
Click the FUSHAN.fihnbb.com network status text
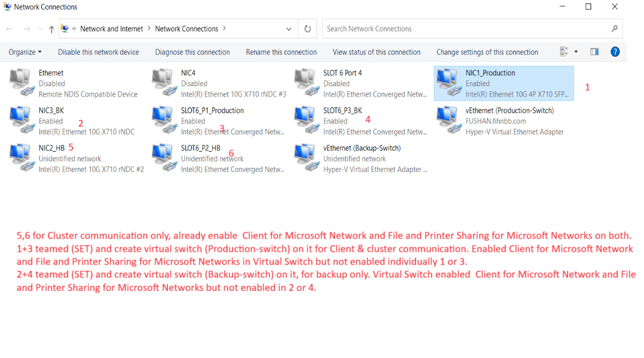(495, 121)
